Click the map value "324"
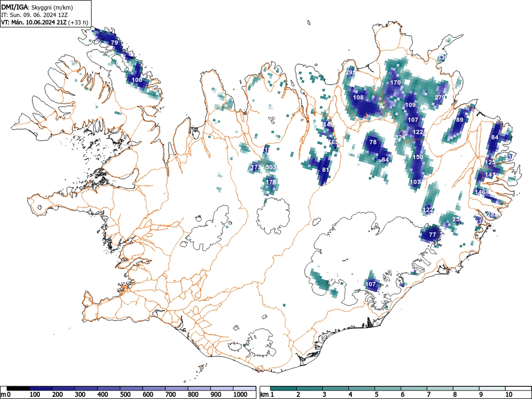The height and width of the screenshot is (399, 532). pos(401,137)
